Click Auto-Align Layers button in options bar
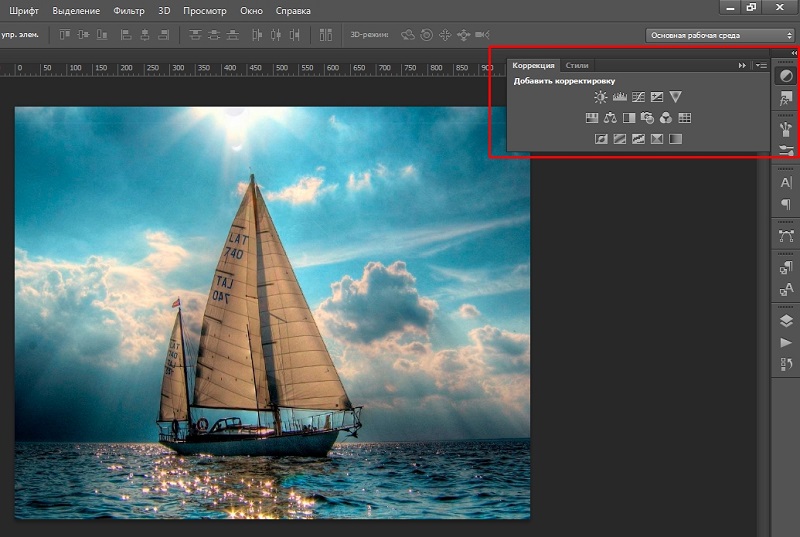The height and width of the screenshot is (537, 800). (x=326, y=35)
